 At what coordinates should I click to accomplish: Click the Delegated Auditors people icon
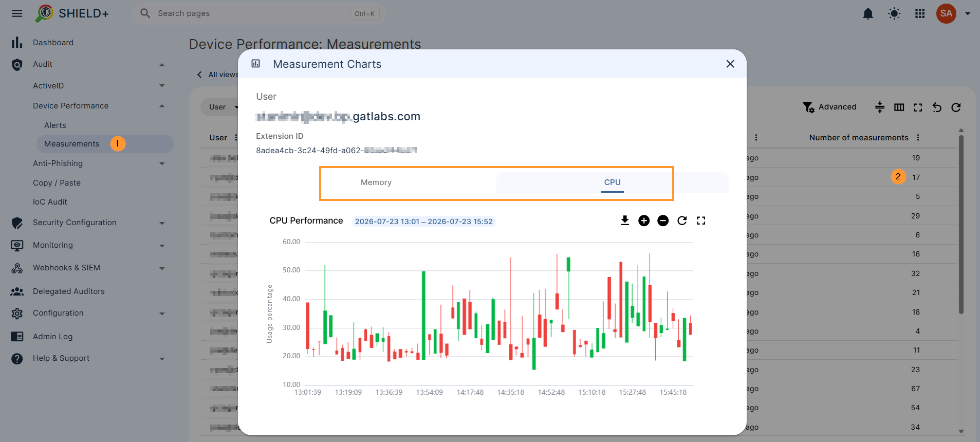(17, 291)
